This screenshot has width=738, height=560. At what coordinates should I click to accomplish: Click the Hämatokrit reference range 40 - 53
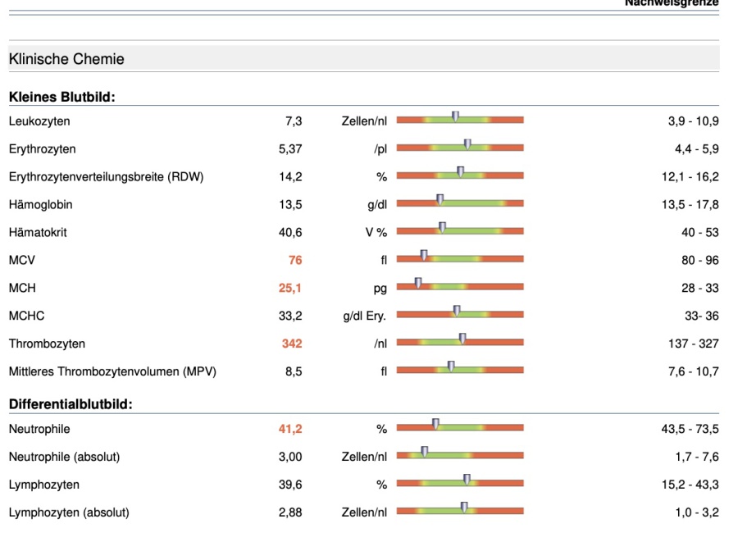point(699,233)
